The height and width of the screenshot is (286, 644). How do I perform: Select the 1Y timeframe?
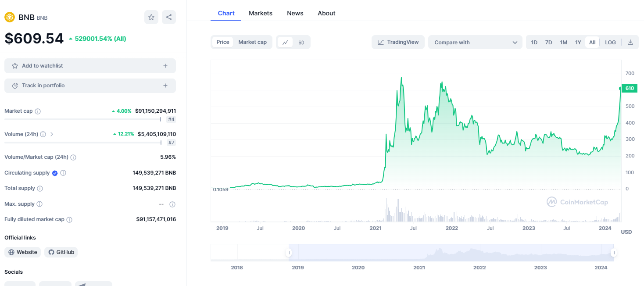578,42
